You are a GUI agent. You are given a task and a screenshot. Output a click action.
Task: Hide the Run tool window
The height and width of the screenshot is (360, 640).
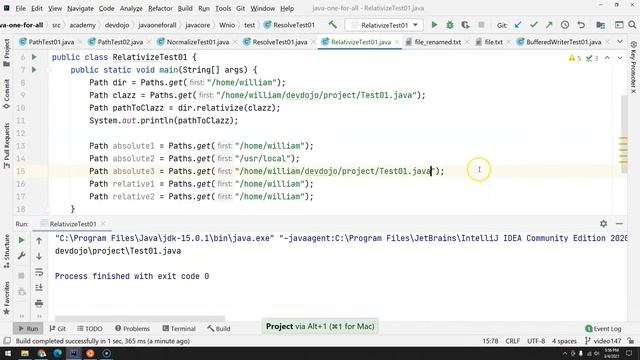click(x=619, y=224)
